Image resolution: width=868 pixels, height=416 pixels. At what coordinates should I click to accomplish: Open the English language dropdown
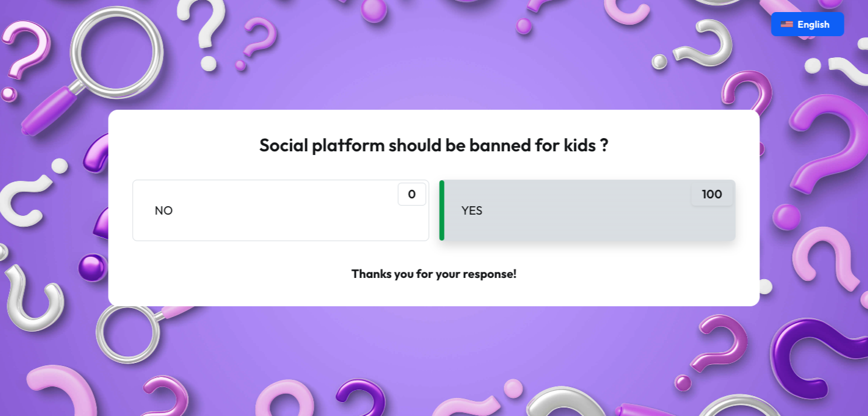[807, 24]
